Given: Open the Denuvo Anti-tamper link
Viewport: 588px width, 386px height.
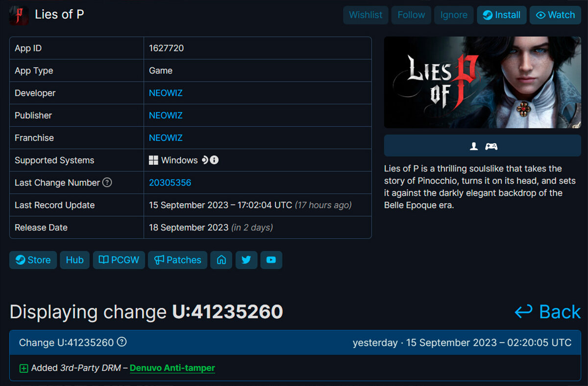Looking at the screenshot, I should pyautogui.click(x=172, y=368).
